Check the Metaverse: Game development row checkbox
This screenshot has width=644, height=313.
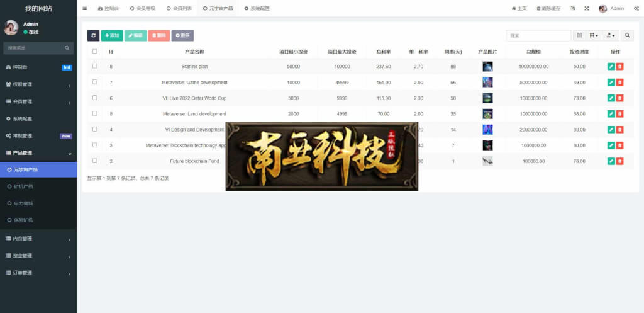(95, 82)
